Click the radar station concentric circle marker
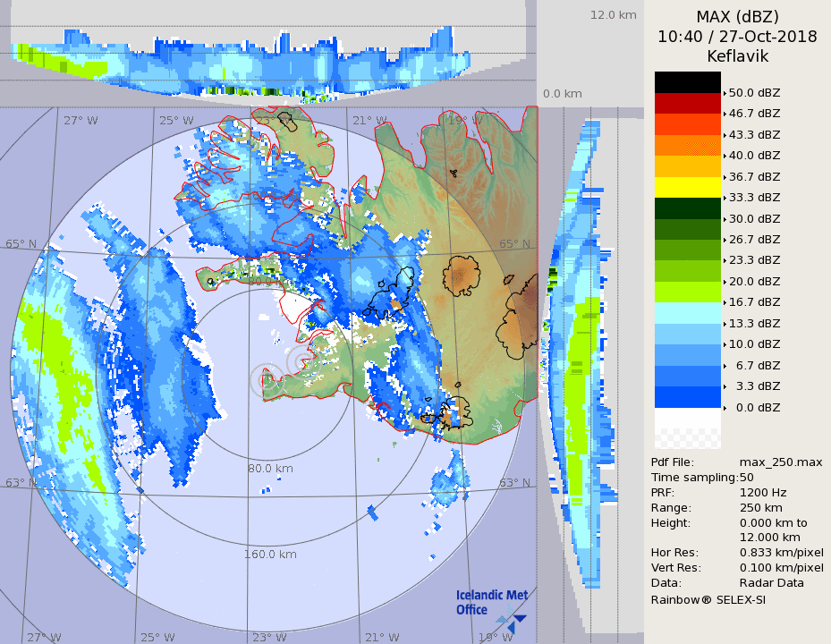 tap(267, 380)
